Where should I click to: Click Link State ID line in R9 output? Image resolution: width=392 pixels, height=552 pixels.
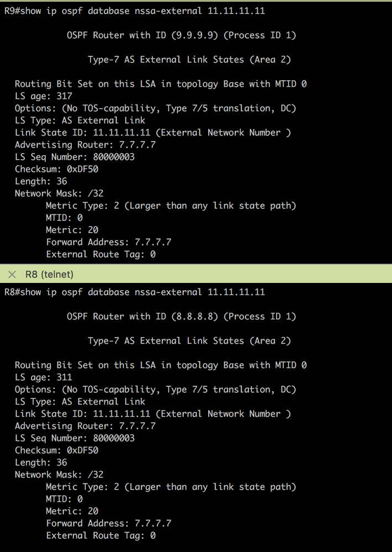(x=153, y=133)
